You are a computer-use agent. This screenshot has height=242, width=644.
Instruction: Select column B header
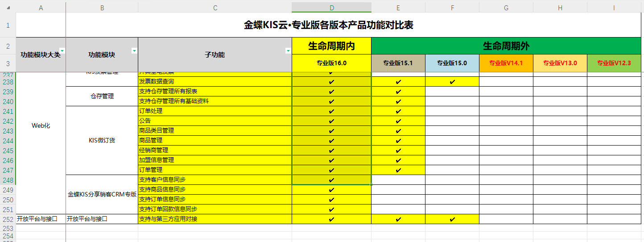[x=102, y=8]
